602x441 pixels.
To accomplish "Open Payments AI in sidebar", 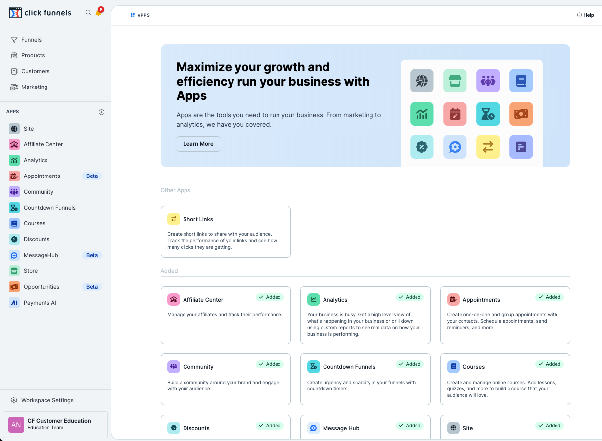I will click(33, 303).
